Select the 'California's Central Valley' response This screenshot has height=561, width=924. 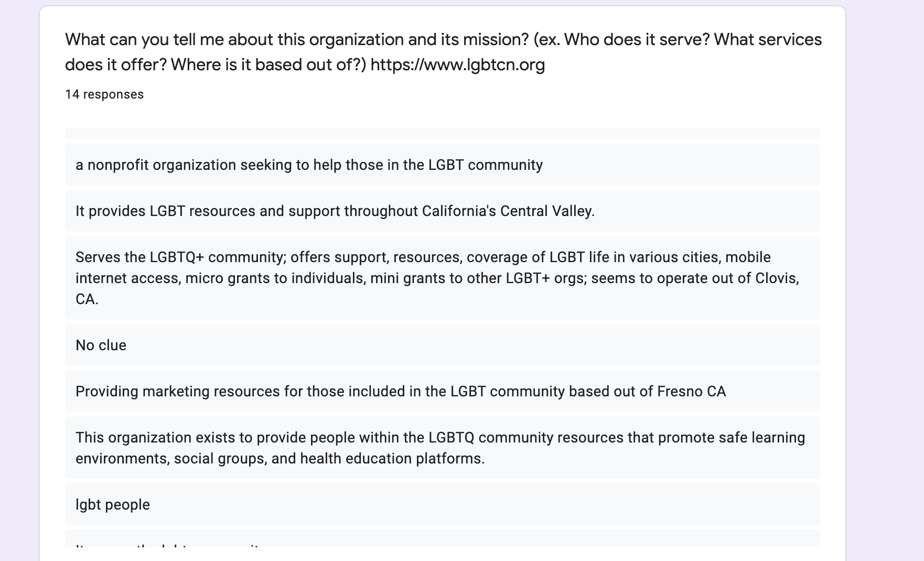click(x=443, y=211)
